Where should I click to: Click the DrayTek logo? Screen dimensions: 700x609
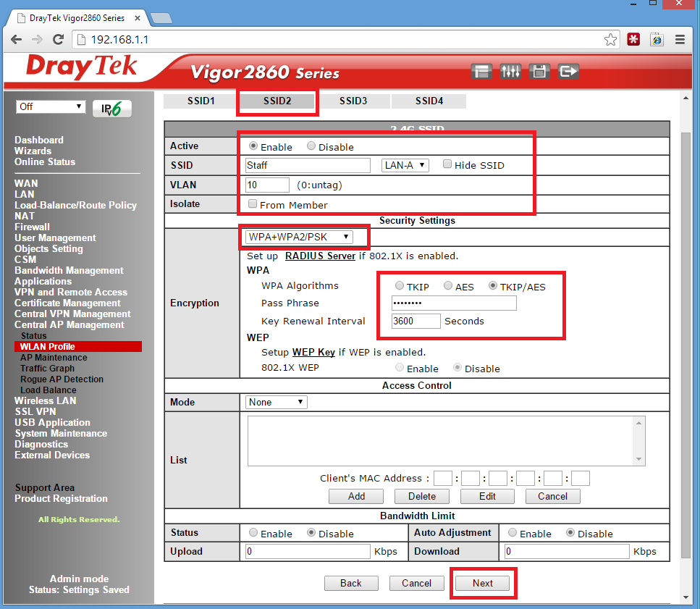(81, 67)
